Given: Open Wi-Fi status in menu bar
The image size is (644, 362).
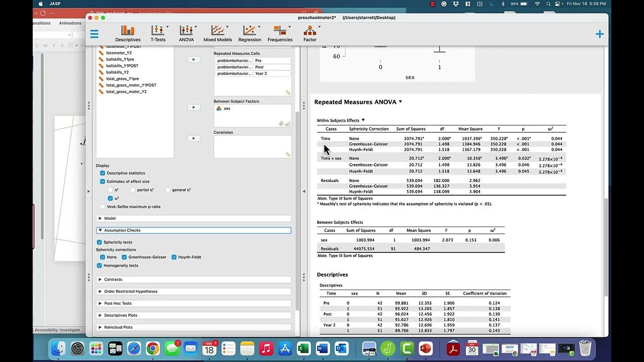Looking at the screenshot, I should pyautogui.click(x=537, y=4).
